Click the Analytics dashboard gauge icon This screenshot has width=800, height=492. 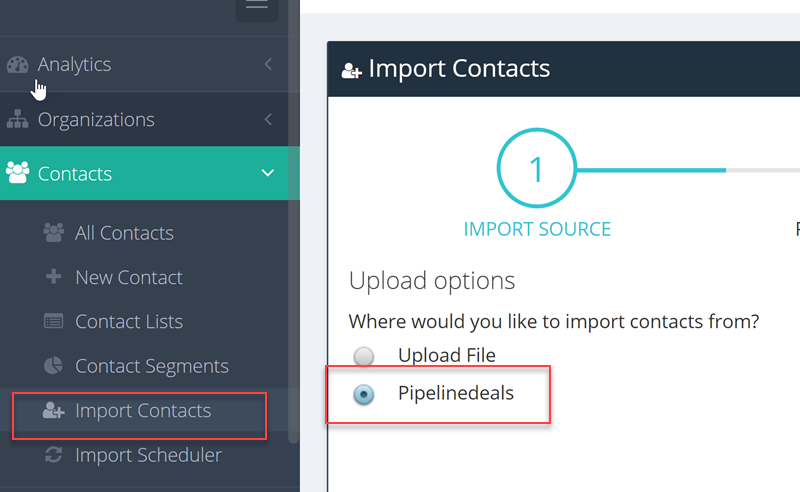coord(17,65)
